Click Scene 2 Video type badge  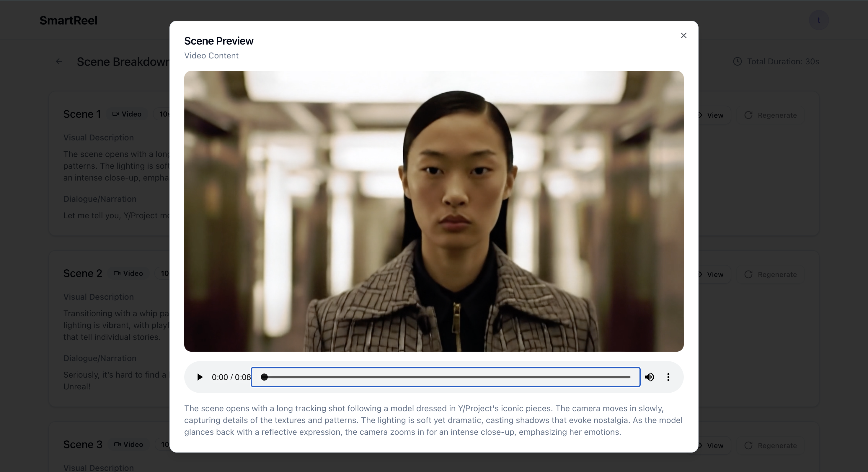[x=128, y=273]
